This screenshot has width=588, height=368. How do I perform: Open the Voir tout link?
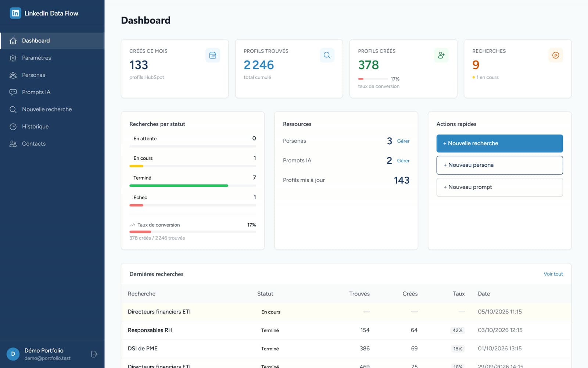pyautogui.click(x=553, y=274)
